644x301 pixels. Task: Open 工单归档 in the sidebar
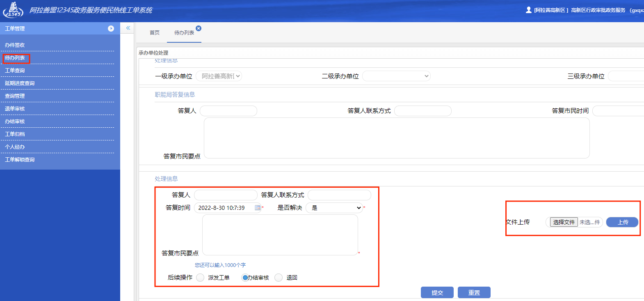coord(15,134)
